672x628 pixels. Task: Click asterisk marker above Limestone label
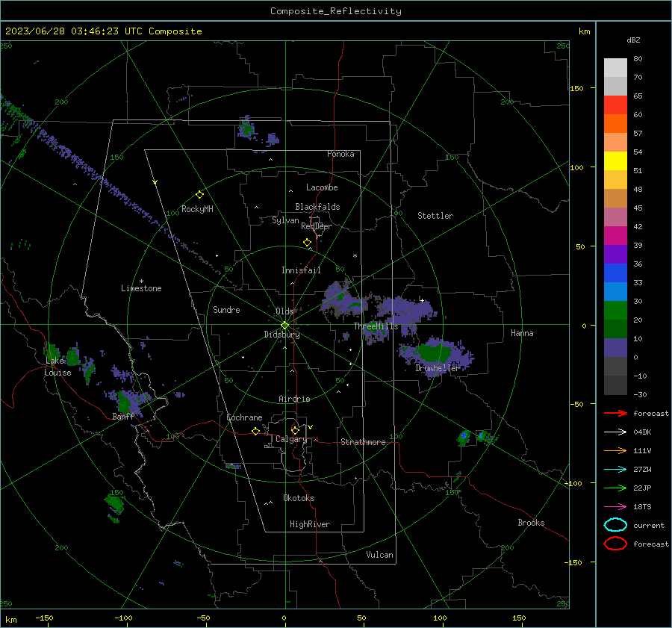[x=141, y=282]
